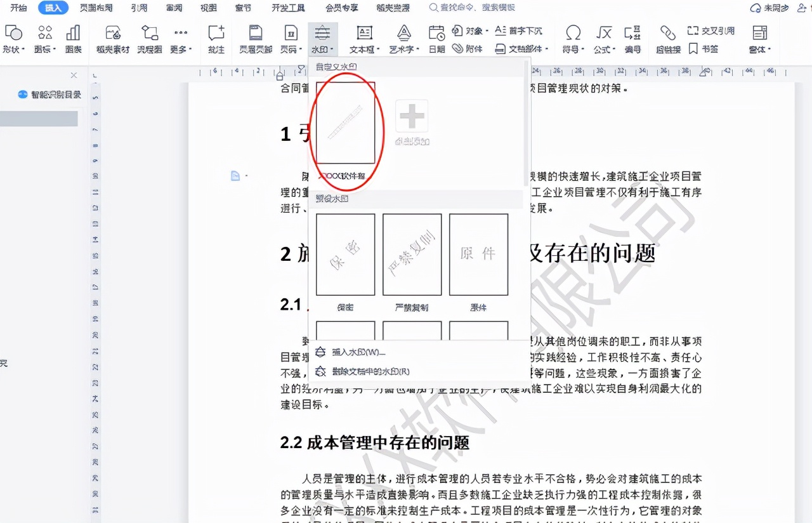Expand the 更多 (More) ribbon dropdown

tap(181, 39)
